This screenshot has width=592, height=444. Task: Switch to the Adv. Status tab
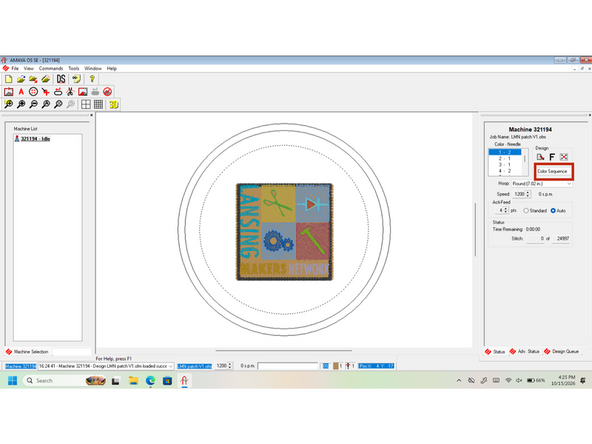click(x=524, y=352)
